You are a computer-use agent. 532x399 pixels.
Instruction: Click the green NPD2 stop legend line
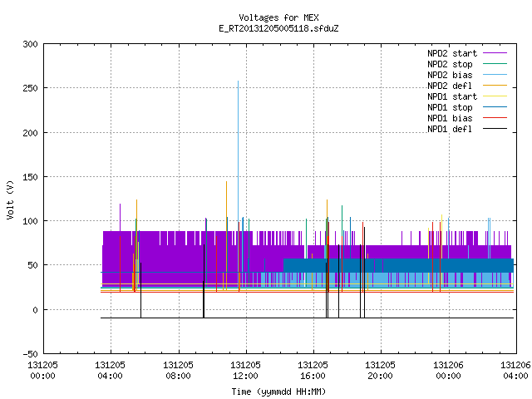[x=495, y=64]
